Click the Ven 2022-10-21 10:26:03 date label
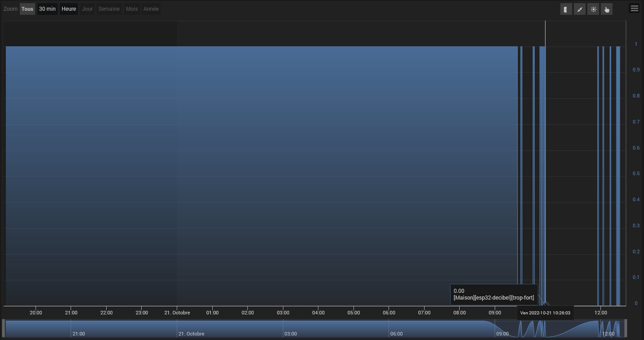This screenshot has width=644, height=340. (x=546, y=313)
